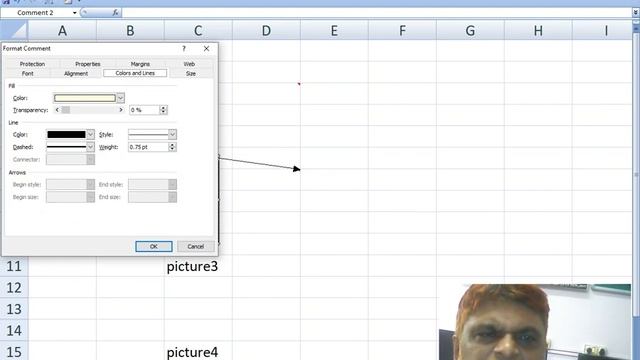
Task: Open the Size tab
Action: coord(191,73)
